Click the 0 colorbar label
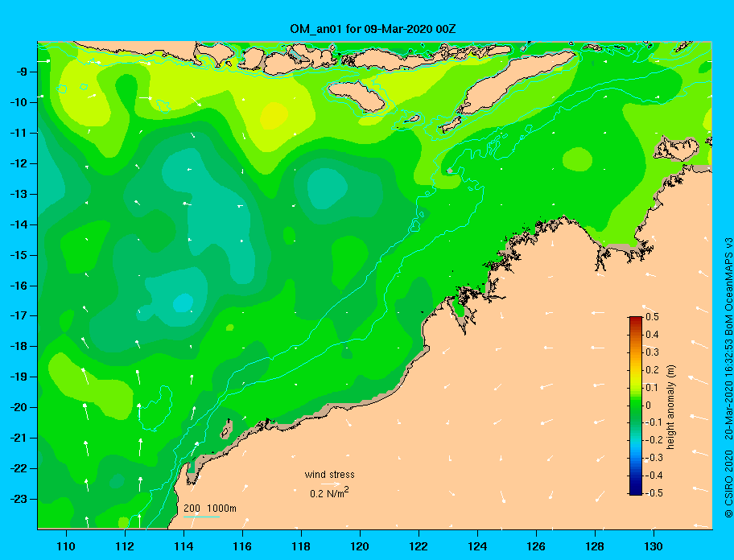 pos(649,406)
